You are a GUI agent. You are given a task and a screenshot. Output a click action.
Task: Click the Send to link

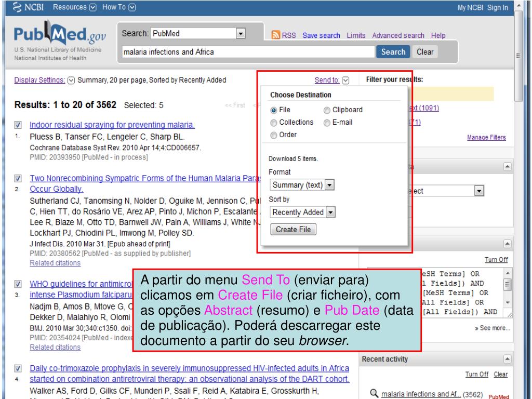point(327,80)
